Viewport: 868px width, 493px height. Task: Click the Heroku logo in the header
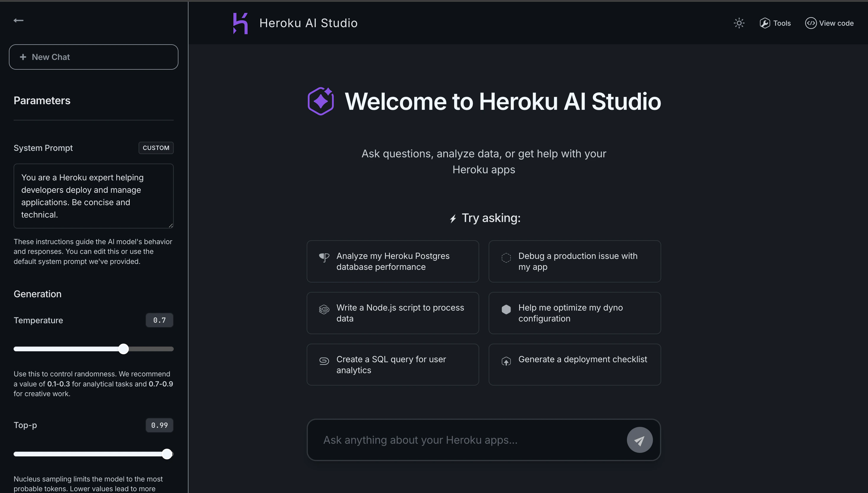pos(240,23)
